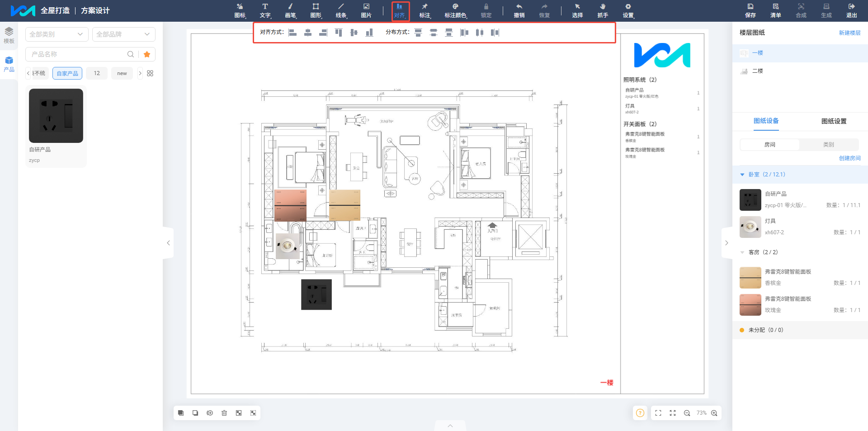The height and width of the screenshot is (431, 868).
Task: Align selected objects to the right edge
Action: (x=323, y=33)
